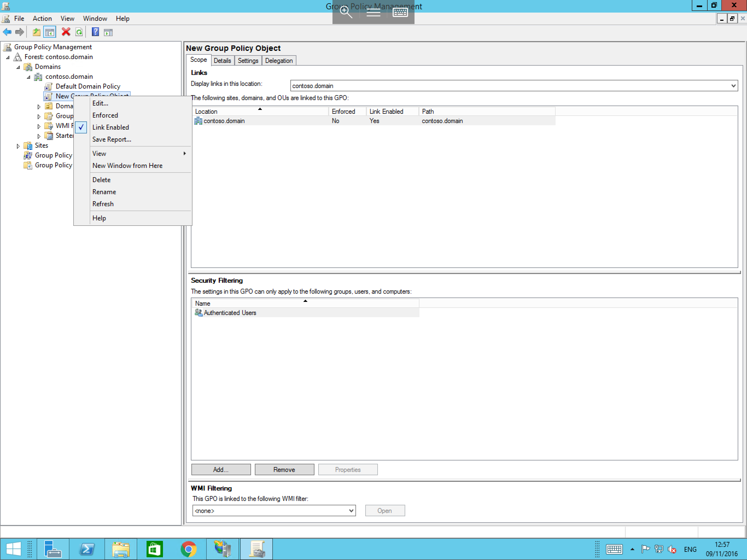Click the Back arrow toolbar icon
Viewport: 747px width, 560px height.
click(7, 32)
